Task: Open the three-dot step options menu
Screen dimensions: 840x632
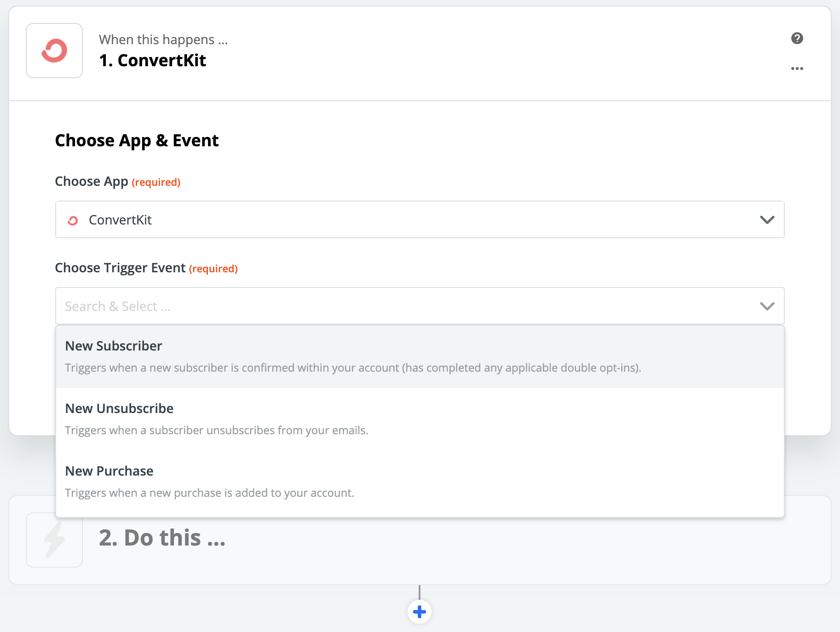Action: click(x=797, y=69)
